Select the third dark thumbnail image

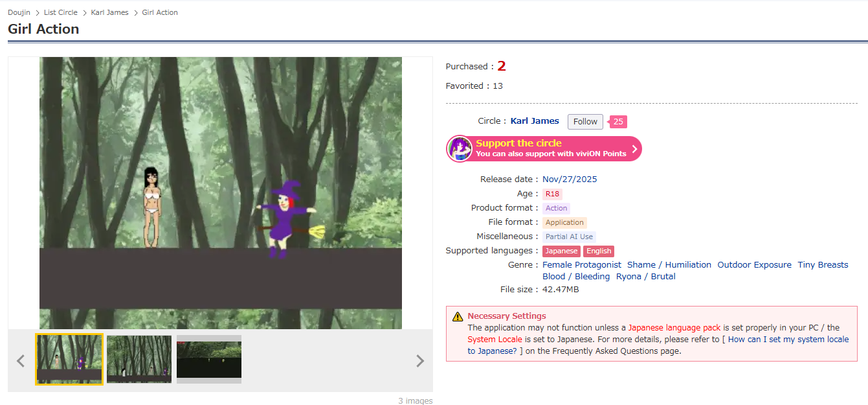point(209,359)
